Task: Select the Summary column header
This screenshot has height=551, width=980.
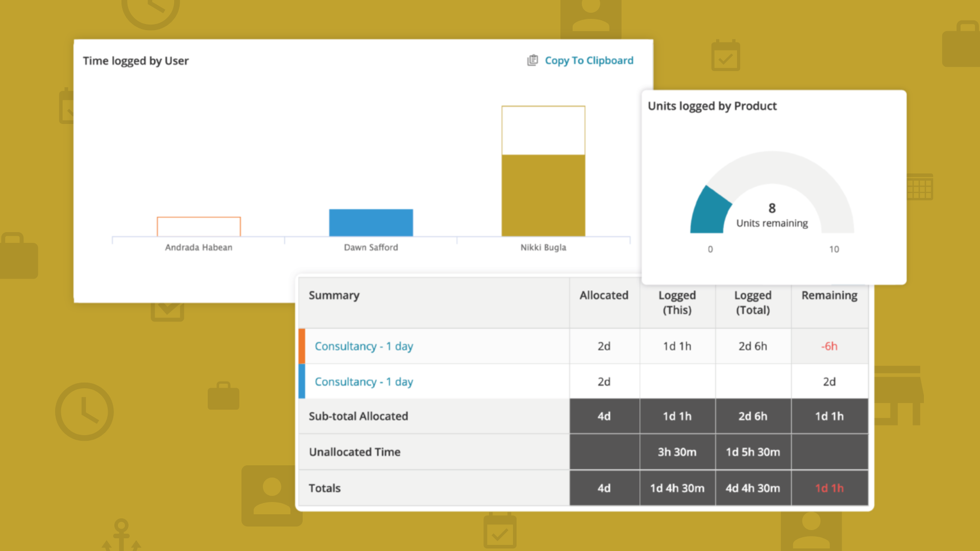Action: (334, 295)
